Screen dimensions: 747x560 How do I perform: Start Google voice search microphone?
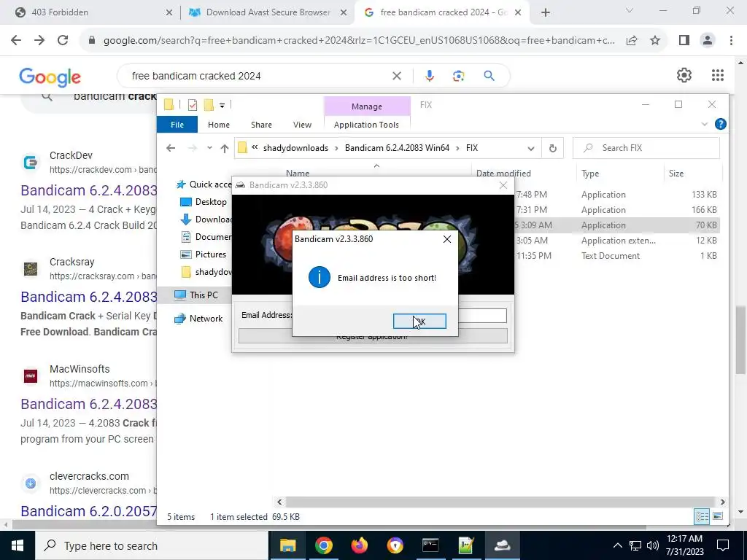[x=429, y=76]
